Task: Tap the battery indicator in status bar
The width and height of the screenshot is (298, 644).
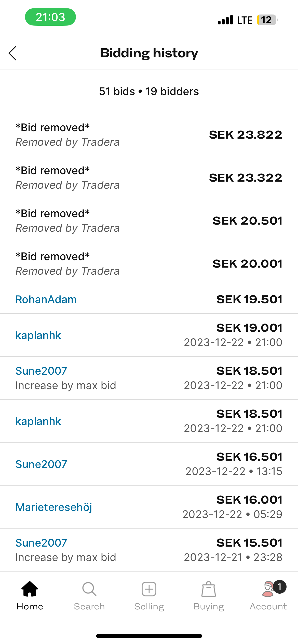Action: 267,20
